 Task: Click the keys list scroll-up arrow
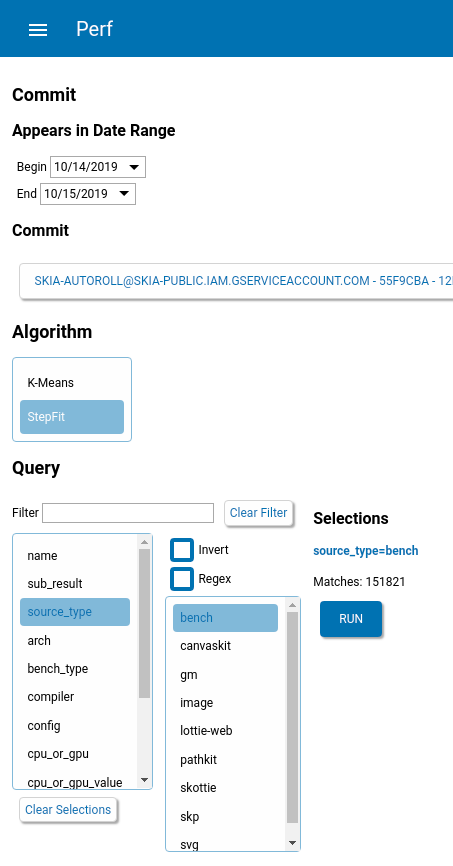coord(145,542)
